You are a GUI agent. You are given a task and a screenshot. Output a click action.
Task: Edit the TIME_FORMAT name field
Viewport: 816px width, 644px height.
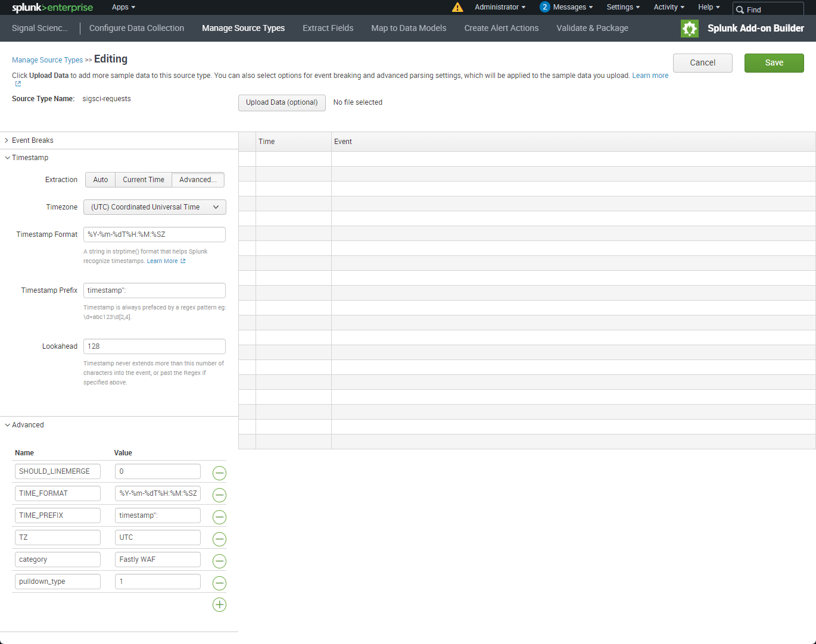pyautogui.click(x=58, y=493)
